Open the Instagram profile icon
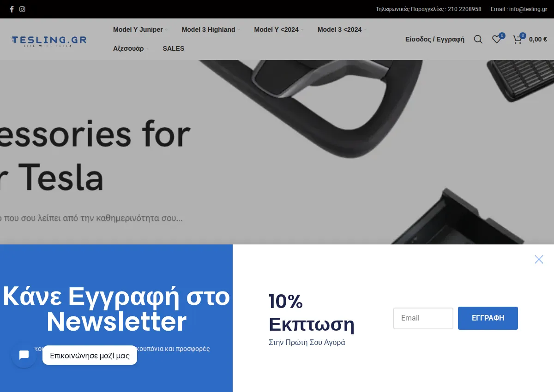Image resolution: width=554 pixels, height=392 pixels. point(22,9)
